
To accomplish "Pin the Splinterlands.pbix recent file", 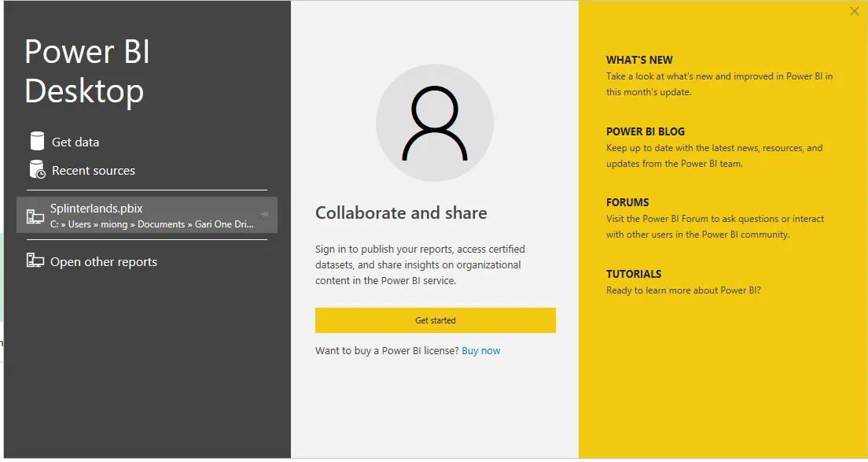I will click(265, 214).
